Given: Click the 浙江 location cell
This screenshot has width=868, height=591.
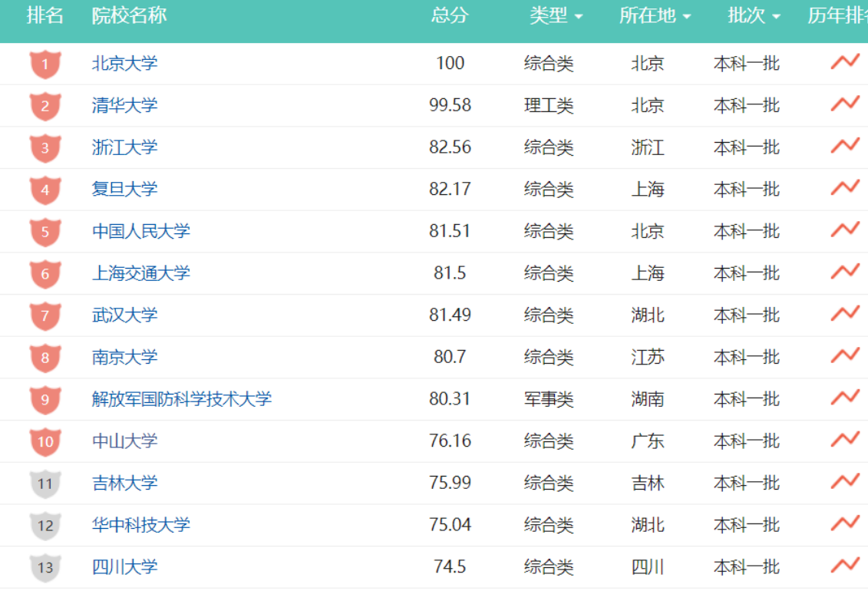Looking at the screenshot, I should [x=648, y=147].
